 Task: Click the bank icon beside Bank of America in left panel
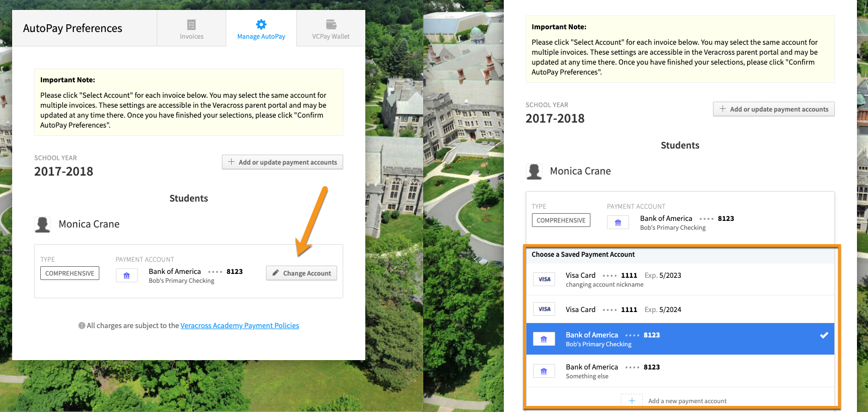click(127, 276)
